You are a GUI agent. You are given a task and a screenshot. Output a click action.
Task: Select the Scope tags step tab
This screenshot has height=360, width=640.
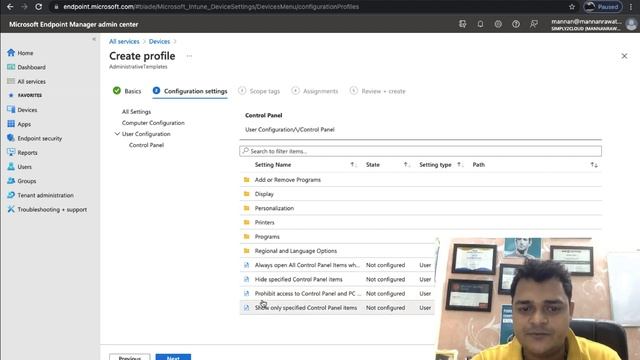coord(259,91)
